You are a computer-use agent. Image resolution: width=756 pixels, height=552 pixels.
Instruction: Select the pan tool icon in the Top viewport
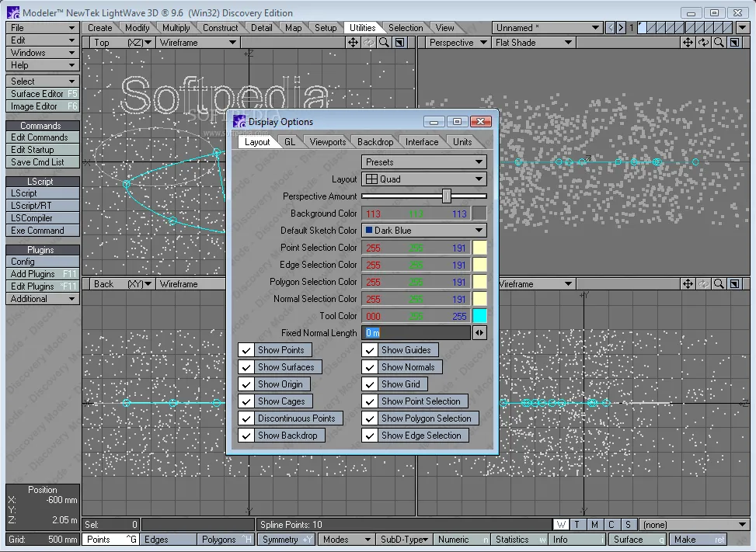[x=354, y=43]
